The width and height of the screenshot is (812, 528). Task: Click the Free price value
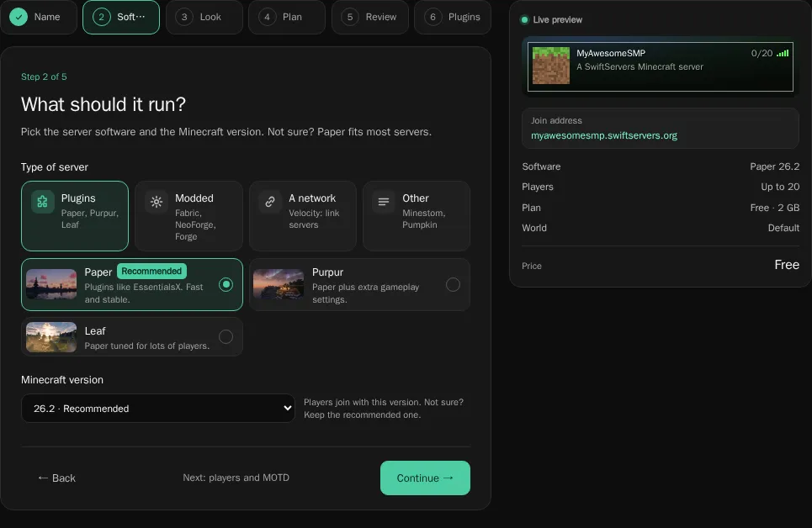(x=787, y=265)
